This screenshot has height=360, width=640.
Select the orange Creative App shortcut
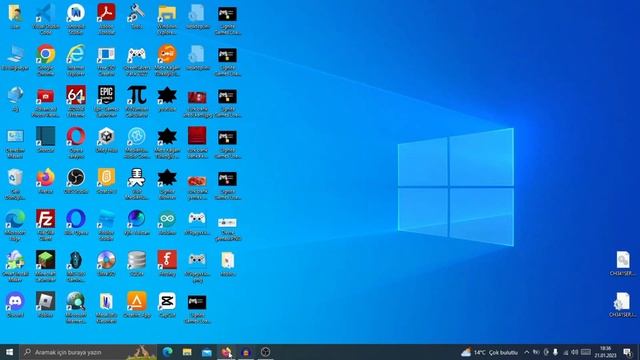tap(137, 304)
